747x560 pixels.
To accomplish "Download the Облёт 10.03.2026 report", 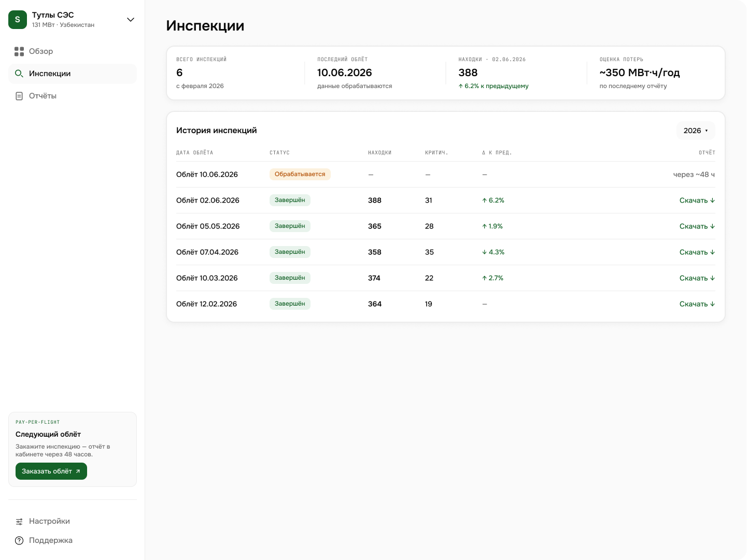I will click(x=697, y=278).
